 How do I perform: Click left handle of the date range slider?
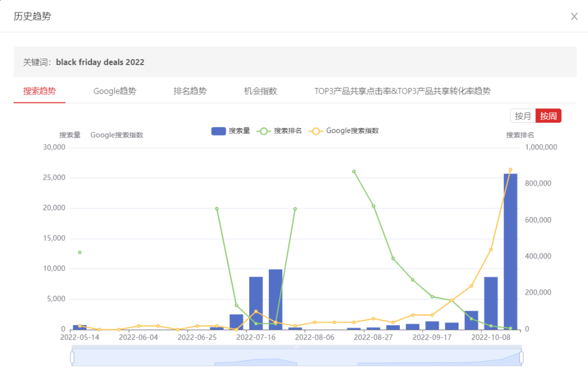(x=72, y=358)
